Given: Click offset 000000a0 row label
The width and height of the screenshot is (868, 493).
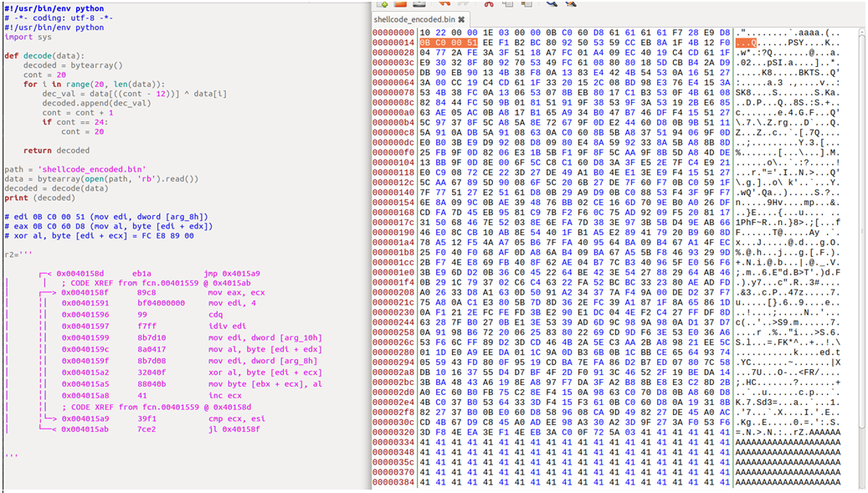Looking at the screenshot, I should pyautogui.click(x=393, y=113).
